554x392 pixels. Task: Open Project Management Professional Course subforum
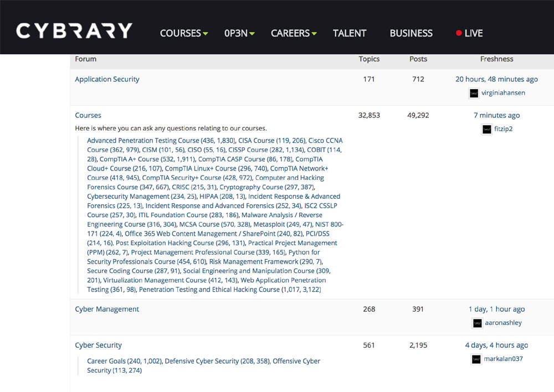click(208, 252)
